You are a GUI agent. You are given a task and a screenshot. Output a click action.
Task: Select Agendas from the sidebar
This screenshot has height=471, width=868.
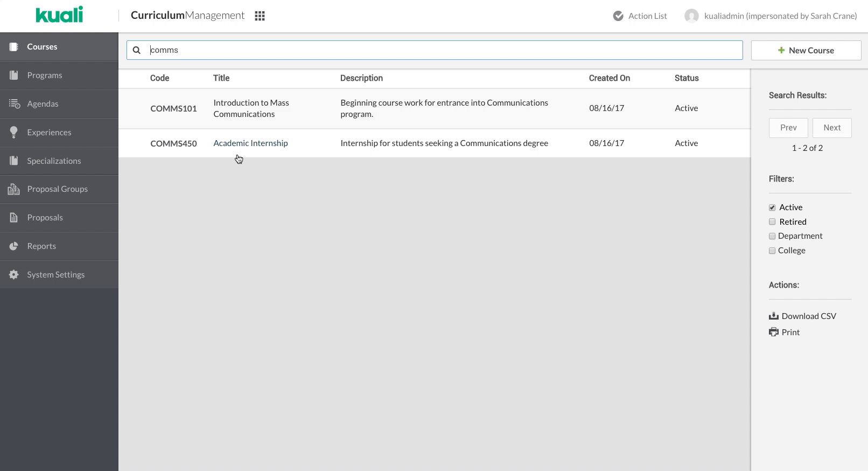point(43,104)
